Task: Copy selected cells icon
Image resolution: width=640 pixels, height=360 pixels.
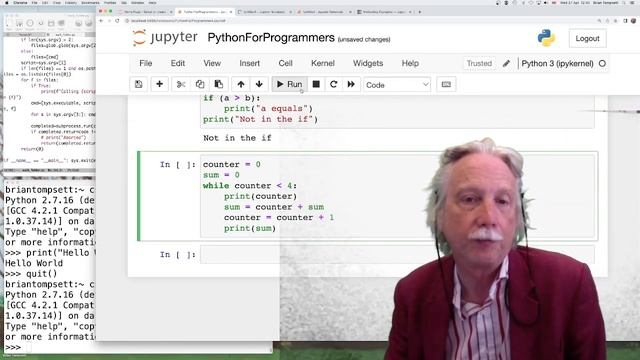Action: click(x=200, y=84)
